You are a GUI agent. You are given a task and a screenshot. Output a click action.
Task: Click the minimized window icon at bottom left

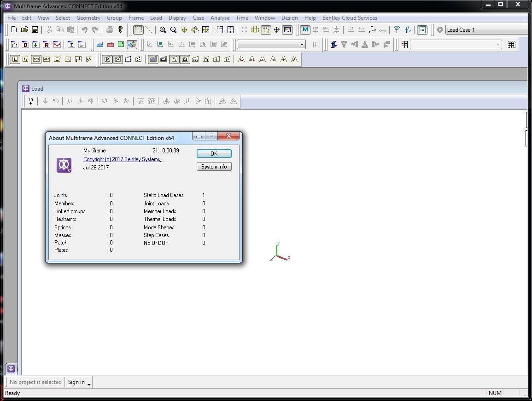[x=11, y=368]
